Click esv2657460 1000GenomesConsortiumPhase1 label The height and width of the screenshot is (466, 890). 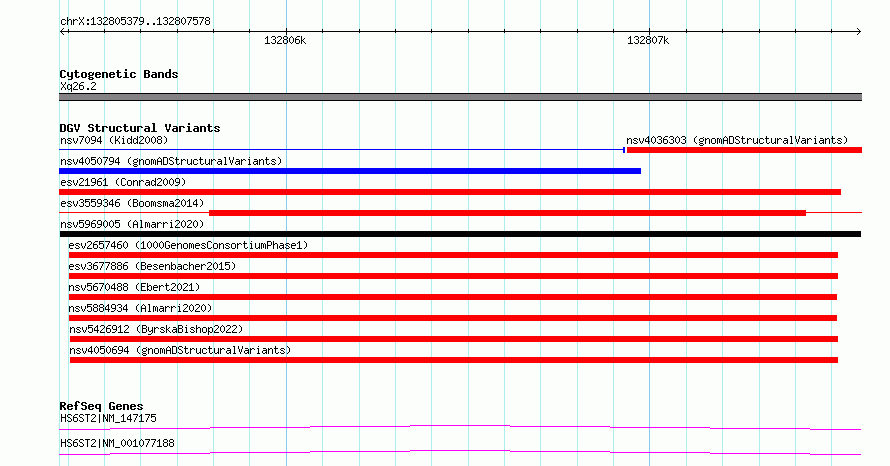[x=188, y=245]
